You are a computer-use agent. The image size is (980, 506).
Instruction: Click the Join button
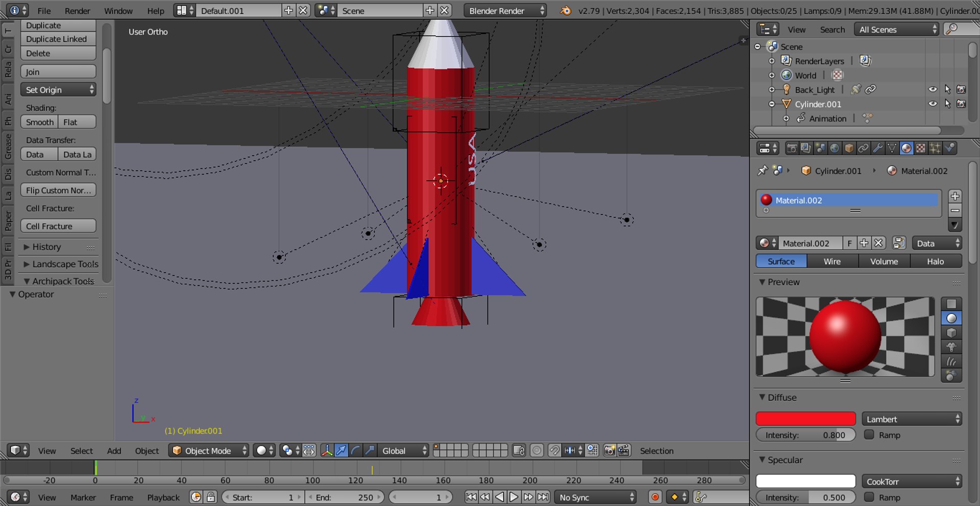coord(58,71)
